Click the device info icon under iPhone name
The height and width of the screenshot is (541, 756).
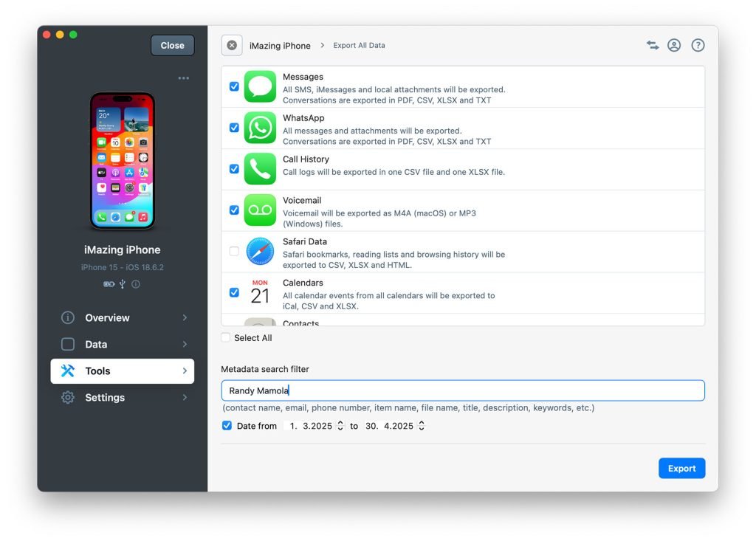pos(136,284)
